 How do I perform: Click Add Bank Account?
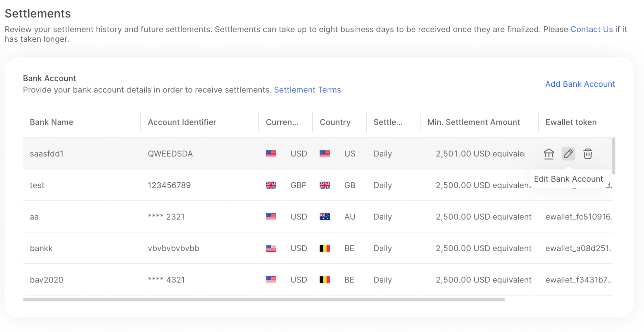click(580, 84)
